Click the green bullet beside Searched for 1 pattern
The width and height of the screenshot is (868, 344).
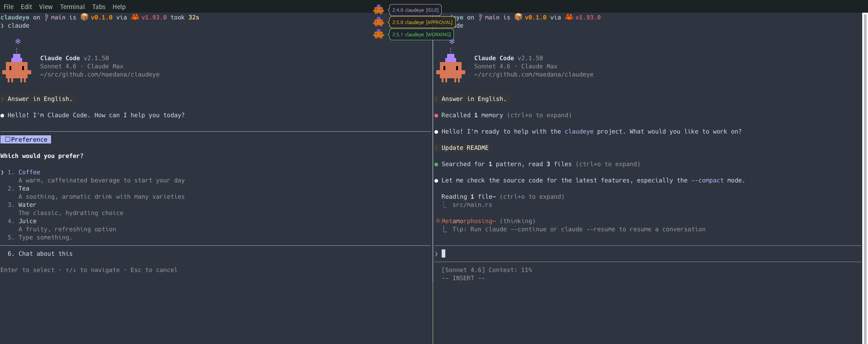point(436,164)
